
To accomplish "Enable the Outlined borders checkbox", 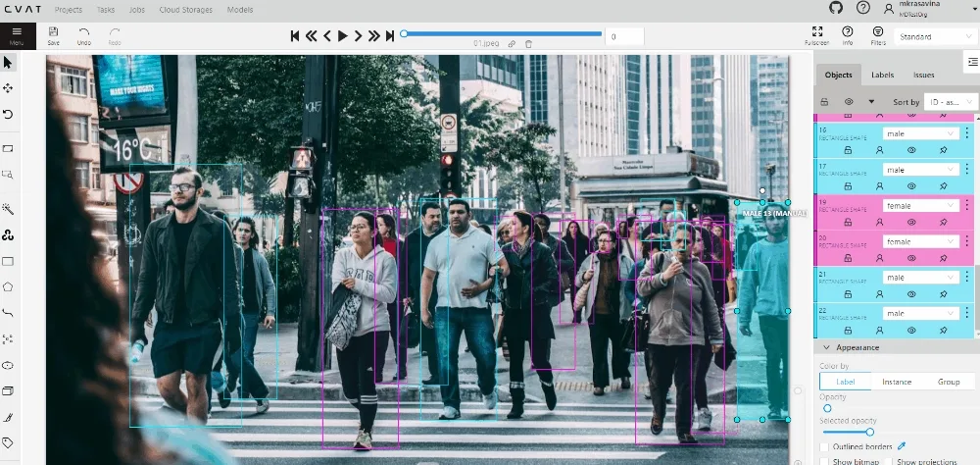I will coord(824,446).
